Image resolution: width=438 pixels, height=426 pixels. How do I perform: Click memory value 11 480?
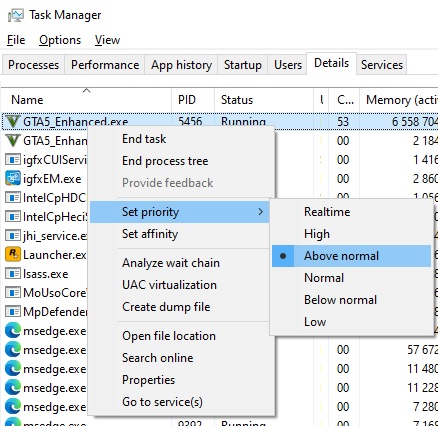(422, 369)
